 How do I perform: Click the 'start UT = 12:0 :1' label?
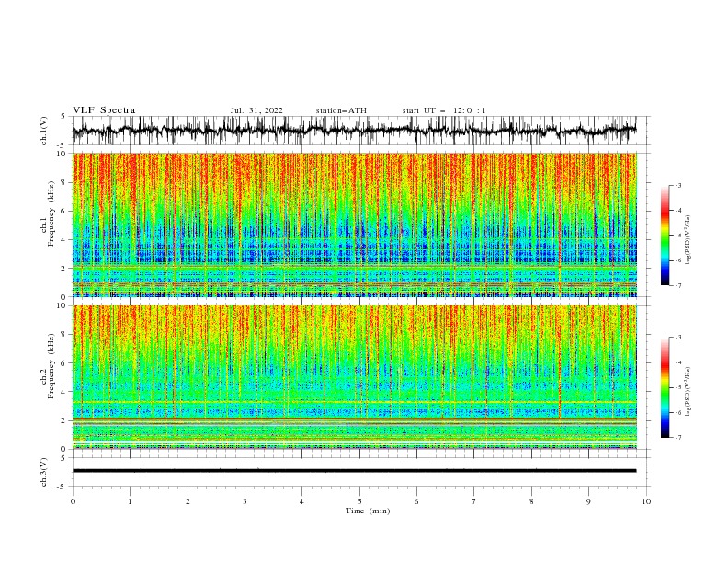pyautogui.click(x=444, y=110)
